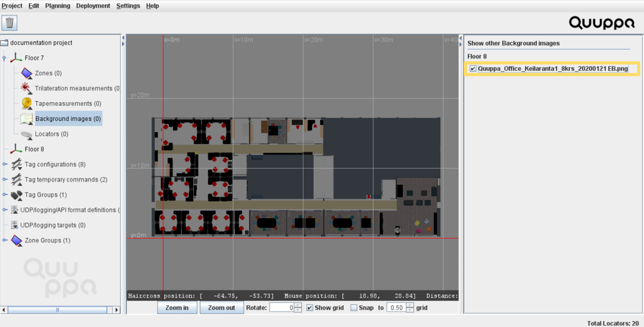Viewport: 644px width, 327px height.
Task: Click the Zones diamond icon
Action: [27, 73]
